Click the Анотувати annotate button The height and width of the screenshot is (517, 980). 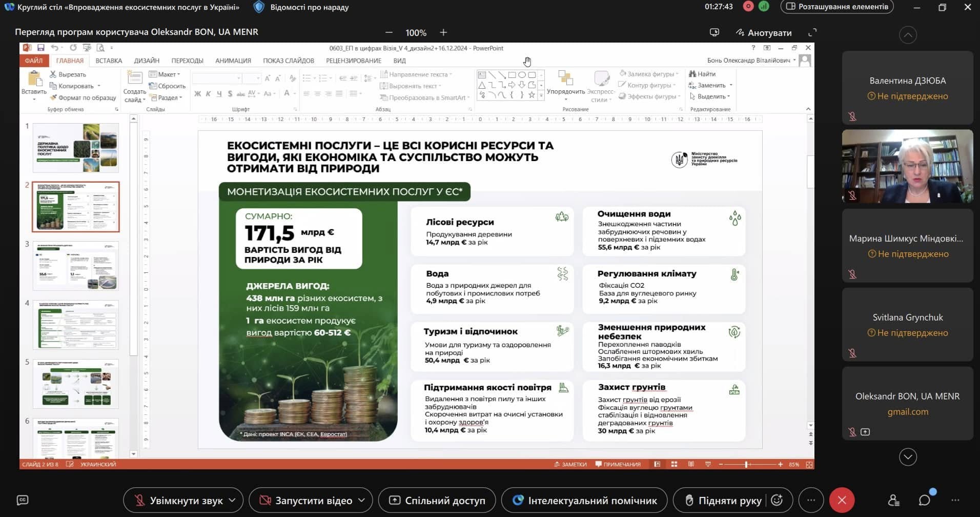click(x=764, y=32)
